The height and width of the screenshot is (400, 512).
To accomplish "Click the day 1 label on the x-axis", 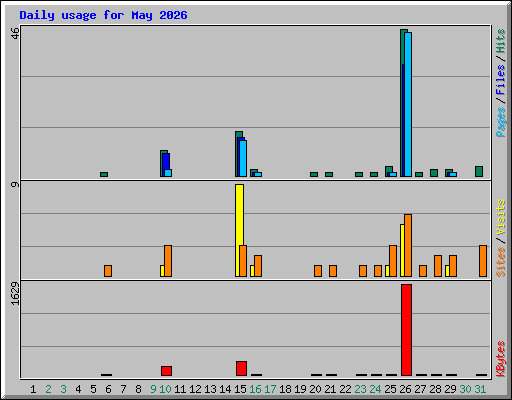I will pos(33,389).
